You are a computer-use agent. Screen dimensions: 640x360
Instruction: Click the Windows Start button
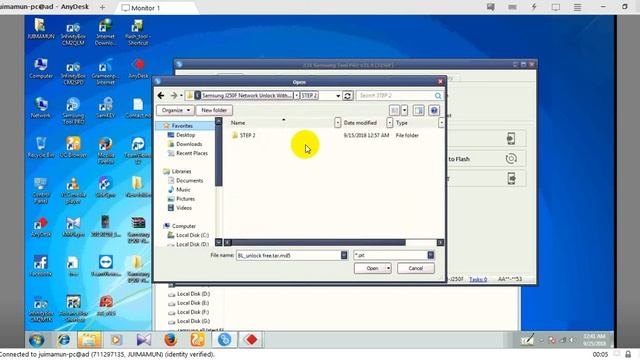coord(37,340)
